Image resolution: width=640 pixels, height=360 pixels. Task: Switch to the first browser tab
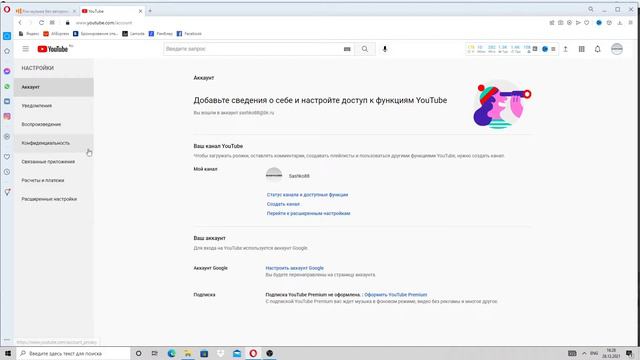45,11
